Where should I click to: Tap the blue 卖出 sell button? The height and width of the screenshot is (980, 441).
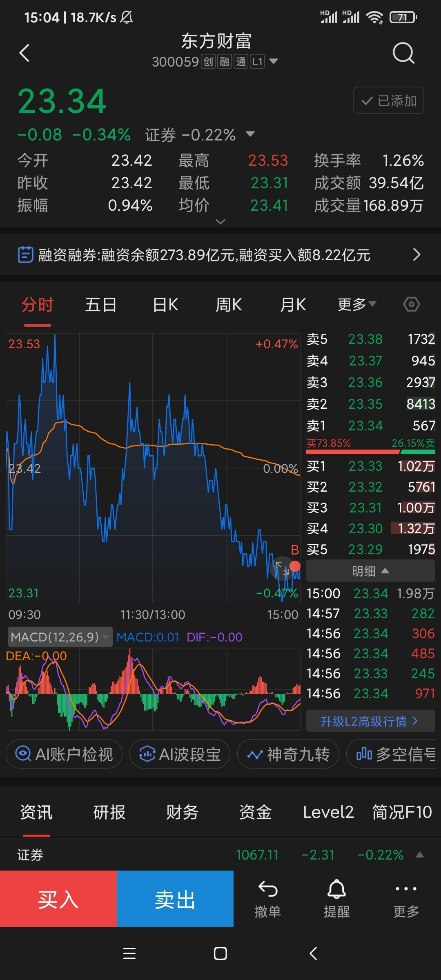tap(175, 899)
